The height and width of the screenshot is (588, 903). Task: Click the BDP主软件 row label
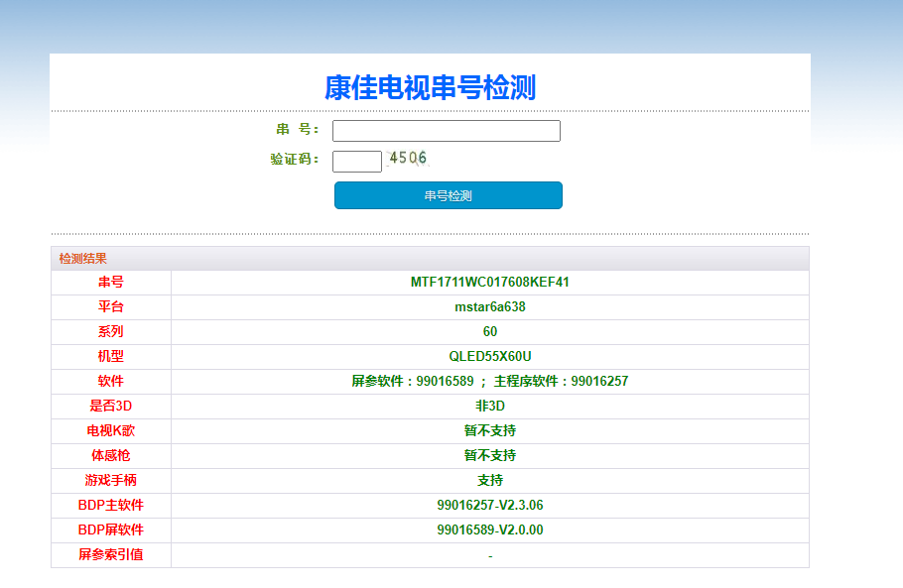(x=110, y=505)
